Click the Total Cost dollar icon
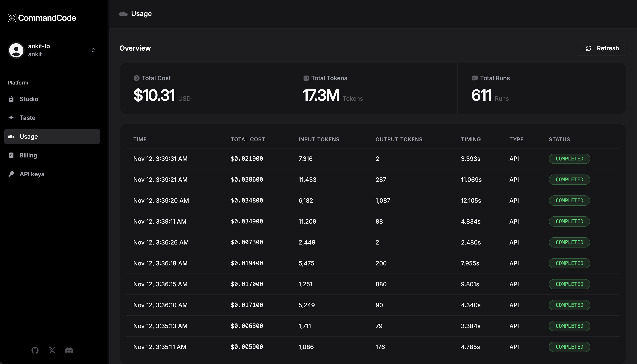 click(x=137, y=78)
